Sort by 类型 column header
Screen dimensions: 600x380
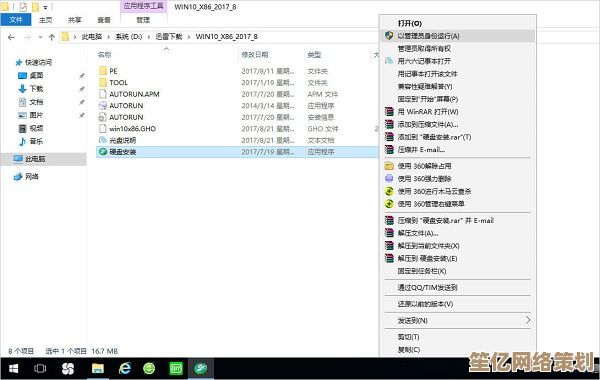tap(314, 55)
